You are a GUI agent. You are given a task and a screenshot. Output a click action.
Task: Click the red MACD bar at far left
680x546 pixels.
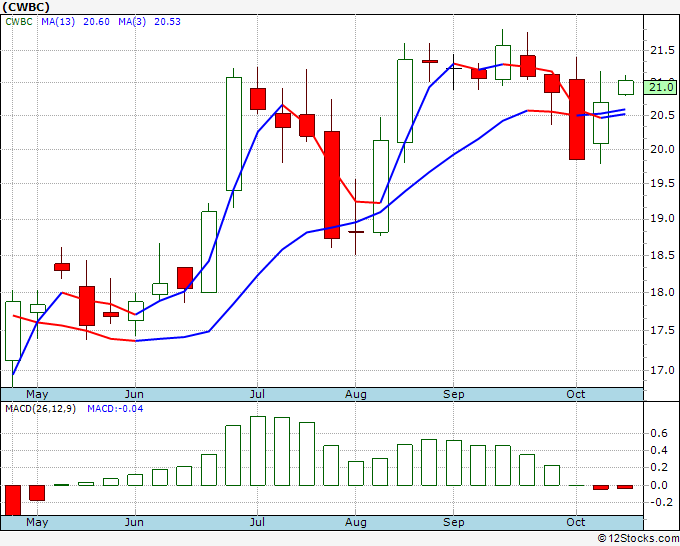(13, 500)
